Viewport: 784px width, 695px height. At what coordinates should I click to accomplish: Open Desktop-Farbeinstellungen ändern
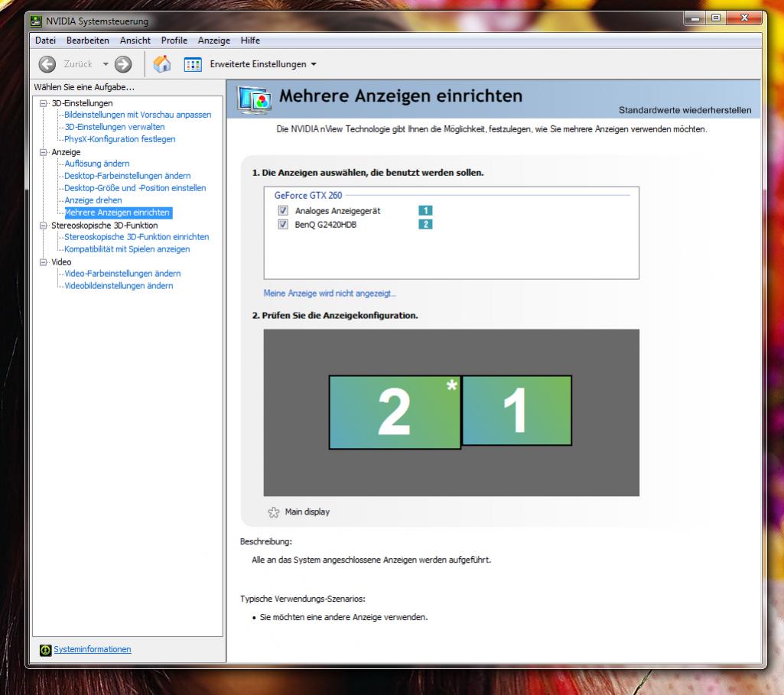[x=128, y=176]
